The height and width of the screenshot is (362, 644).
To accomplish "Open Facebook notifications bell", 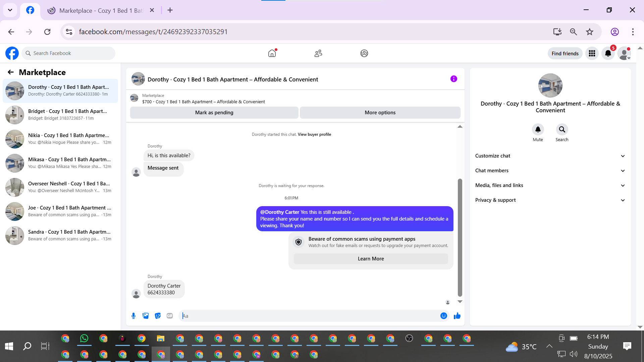I will pos(608,53).
